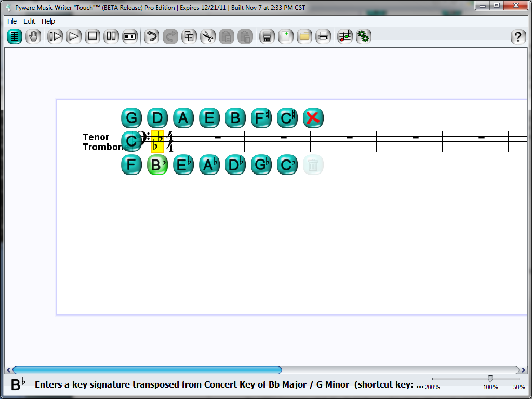Open the Edit menu

(30, 21)
